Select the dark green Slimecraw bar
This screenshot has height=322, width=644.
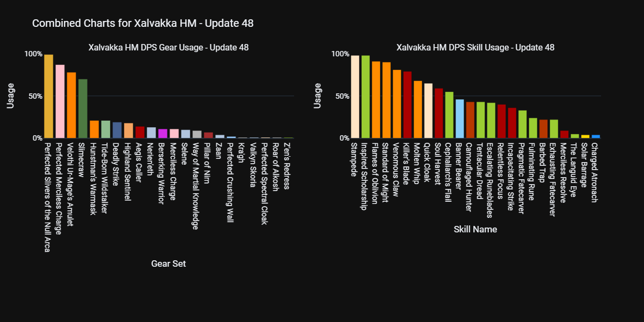83,109
